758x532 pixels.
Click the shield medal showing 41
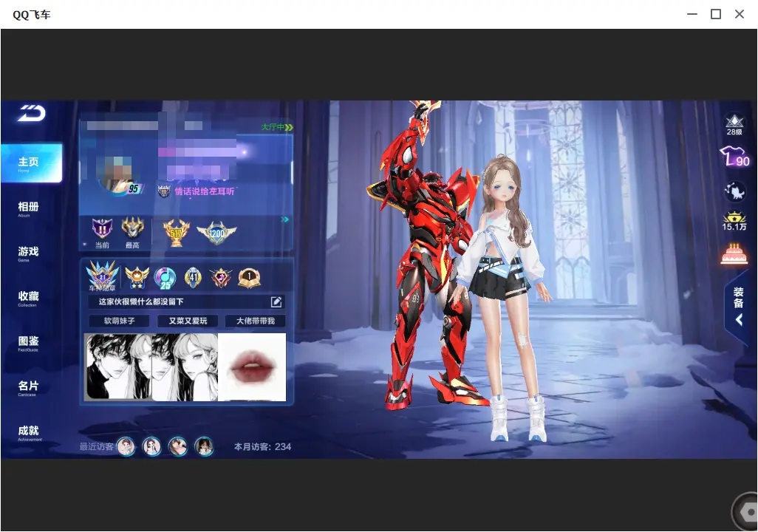click(x=193, y=278)
